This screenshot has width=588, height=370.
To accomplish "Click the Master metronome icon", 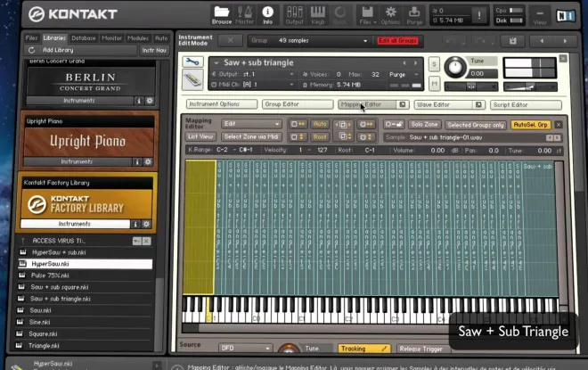I will pos(244,15).
